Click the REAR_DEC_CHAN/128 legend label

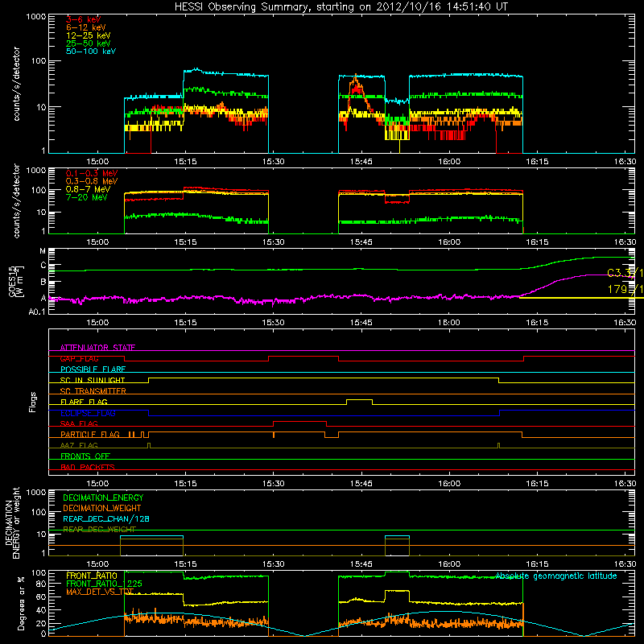(x=106, y=518)
